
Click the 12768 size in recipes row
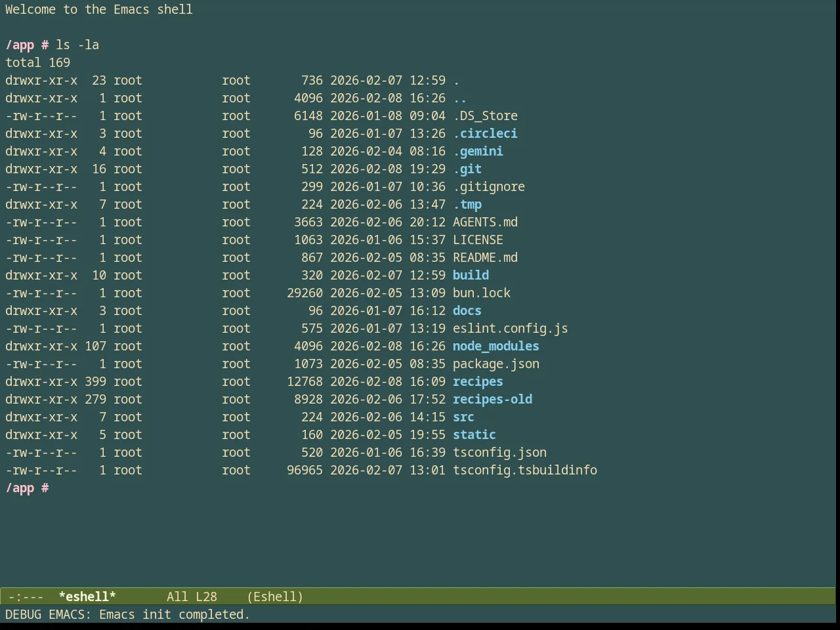pyautogui.click(x=304, y=381)
